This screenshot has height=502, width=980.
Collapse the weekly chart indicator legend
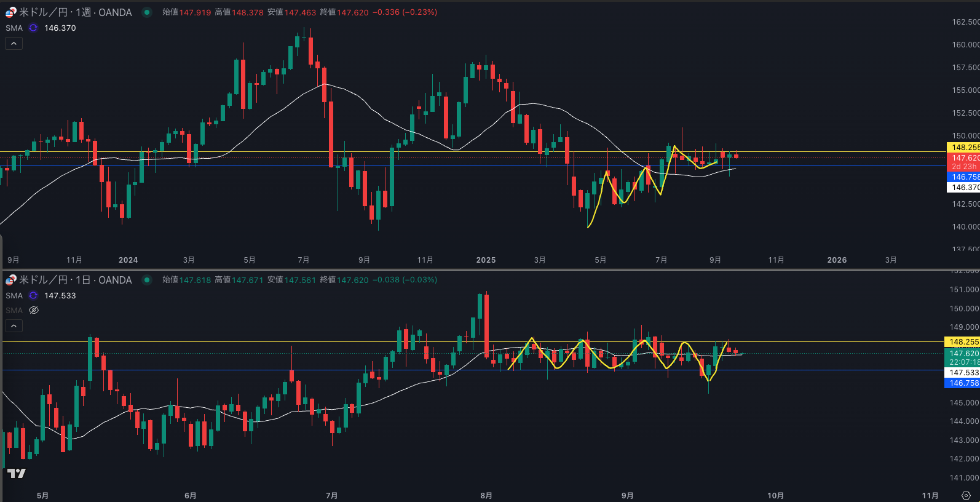tap(14, 44)
